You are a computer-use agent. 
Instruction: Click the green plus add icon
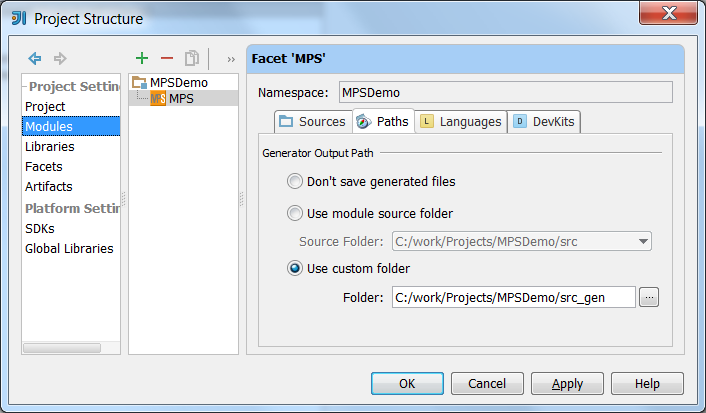pos(142,58)
